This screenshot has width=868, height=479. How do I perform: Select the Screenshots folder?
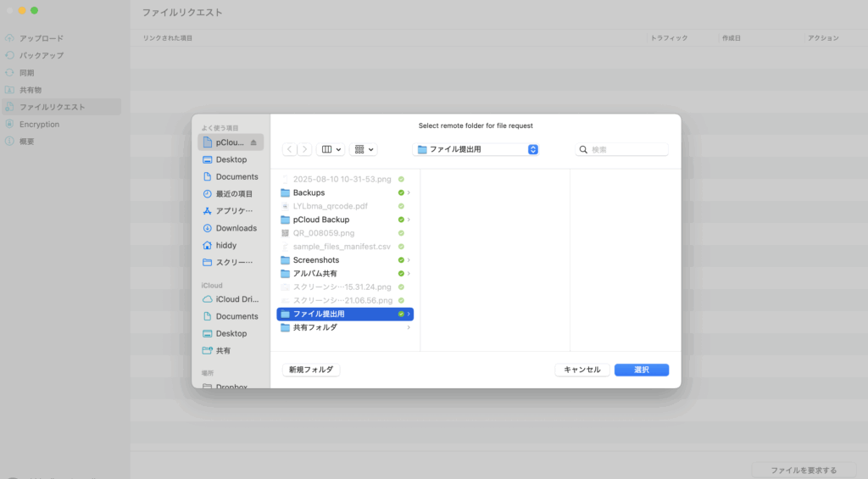click(315, 259)
